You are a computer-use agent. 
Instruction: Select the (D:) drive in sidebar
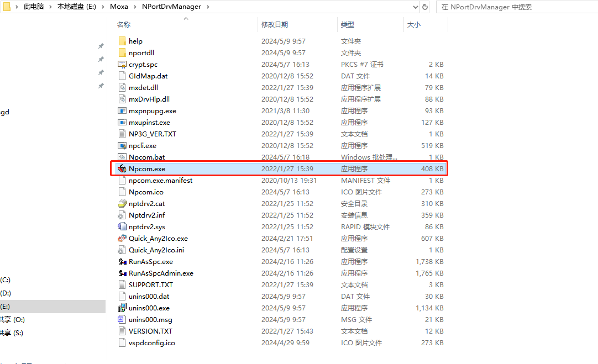6,293
